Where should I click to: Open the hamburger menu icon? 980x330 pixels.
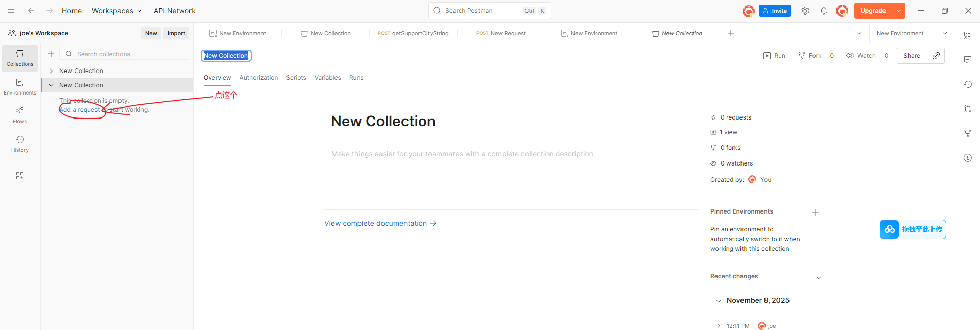11,11
